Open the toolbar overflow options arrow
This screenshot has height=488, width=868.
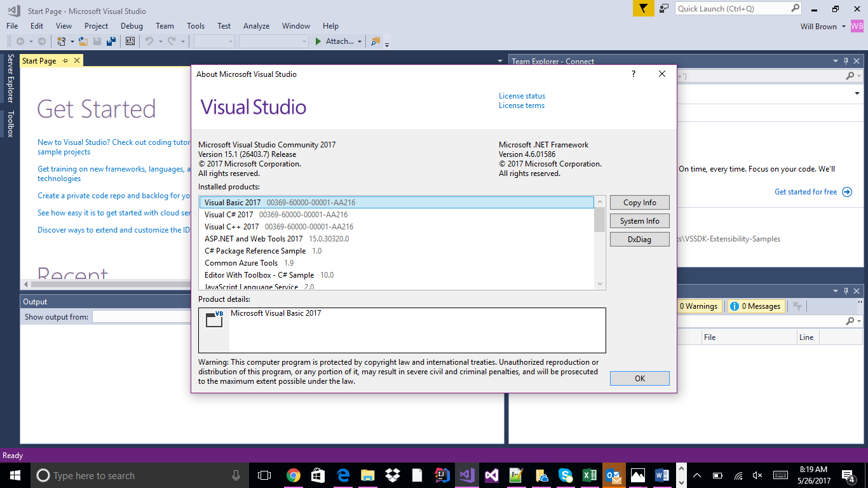coord(387,44)
